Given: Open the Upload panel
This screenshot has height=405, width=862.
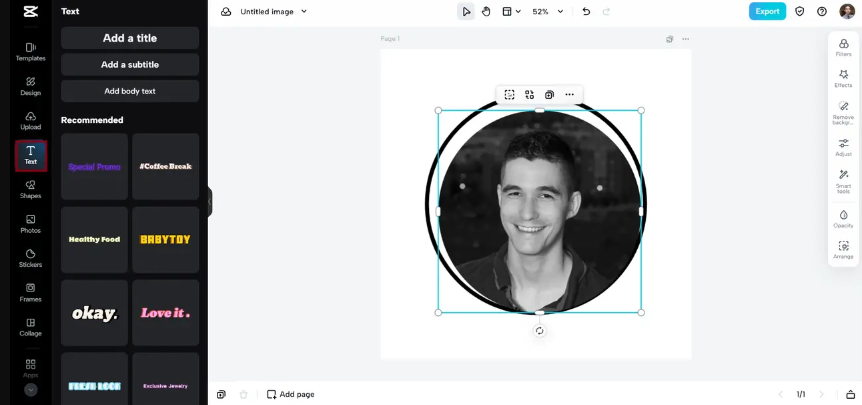Looking at the screenshot, I should pyautogui.click(x=31, y=120).
